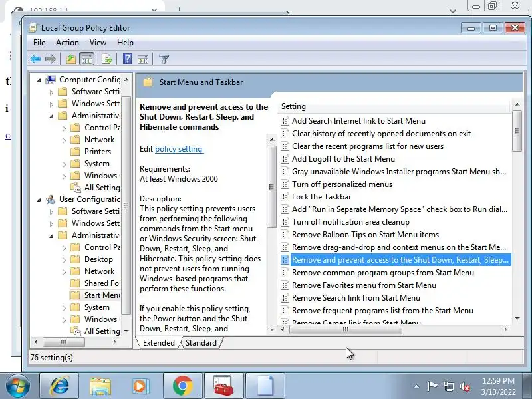This screenshot has width=532, height=399.
Task: Click the tree pane horizontal scrollbar thumb
Action: coord(63,342)
